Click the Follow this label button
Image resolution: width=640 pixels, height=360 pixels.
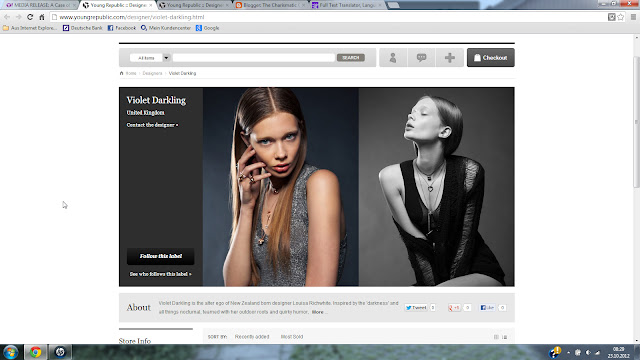(160, 256)
